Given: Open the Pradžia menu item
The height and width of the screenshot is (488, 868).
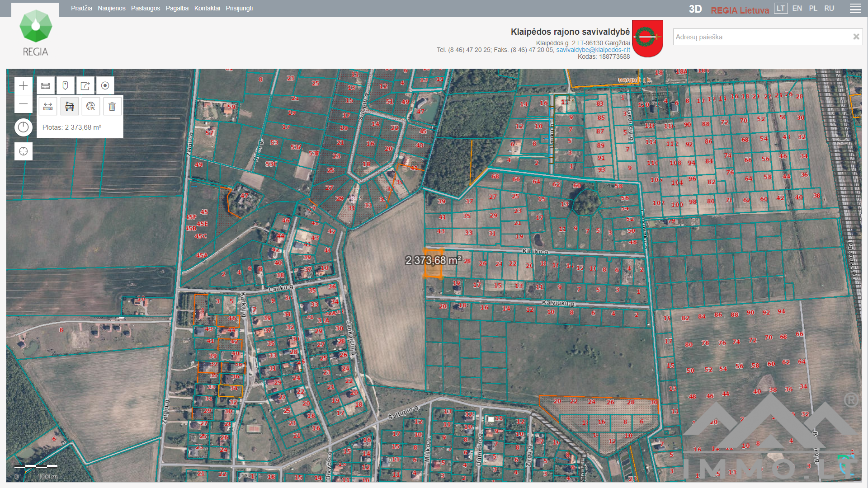Looking at the screenshot, I should click(81, 8).
